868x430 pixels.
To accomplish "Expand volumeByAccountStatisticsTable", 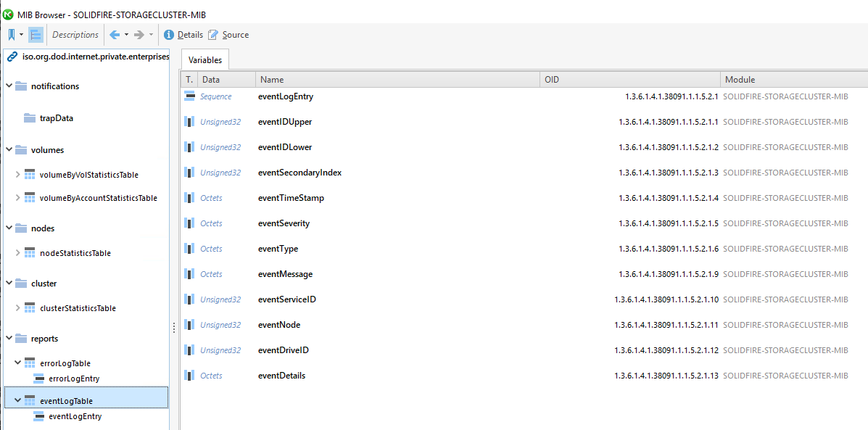I will (x=18, y=197).
